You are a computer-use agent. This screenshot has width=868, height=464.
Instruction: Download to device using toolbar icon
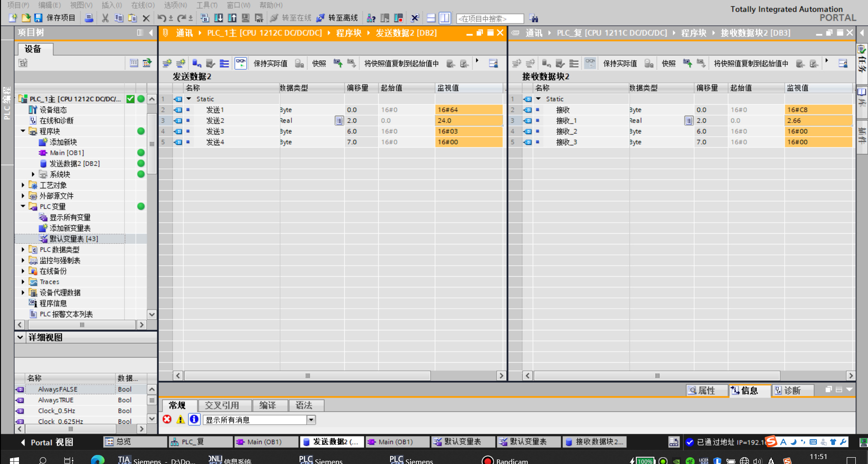pos(219,18)
